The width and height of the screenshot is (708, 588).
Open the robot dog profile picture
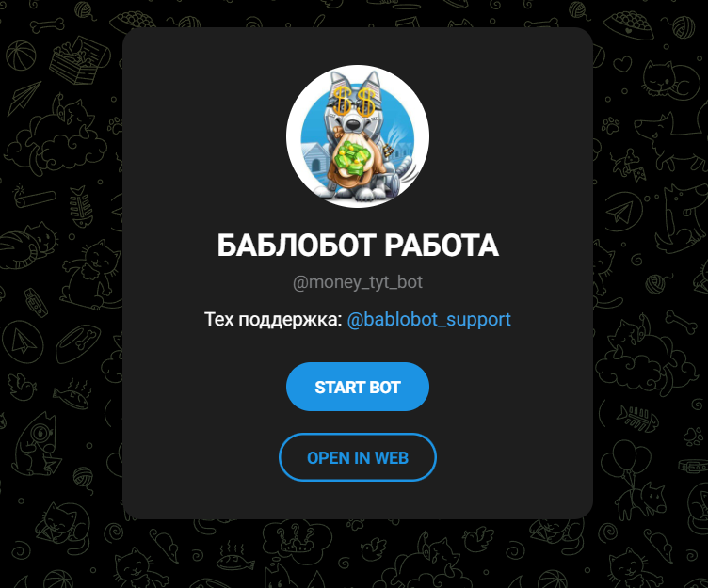[x=358, y=136]
